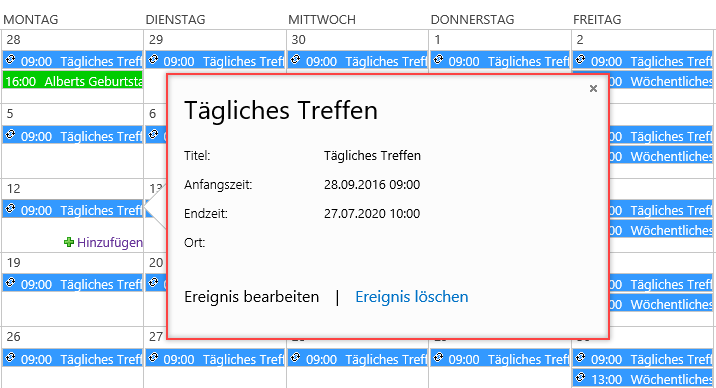Click the DIENSTAG column header
This screenshot has height=388, width=716.
pos(175,20)
